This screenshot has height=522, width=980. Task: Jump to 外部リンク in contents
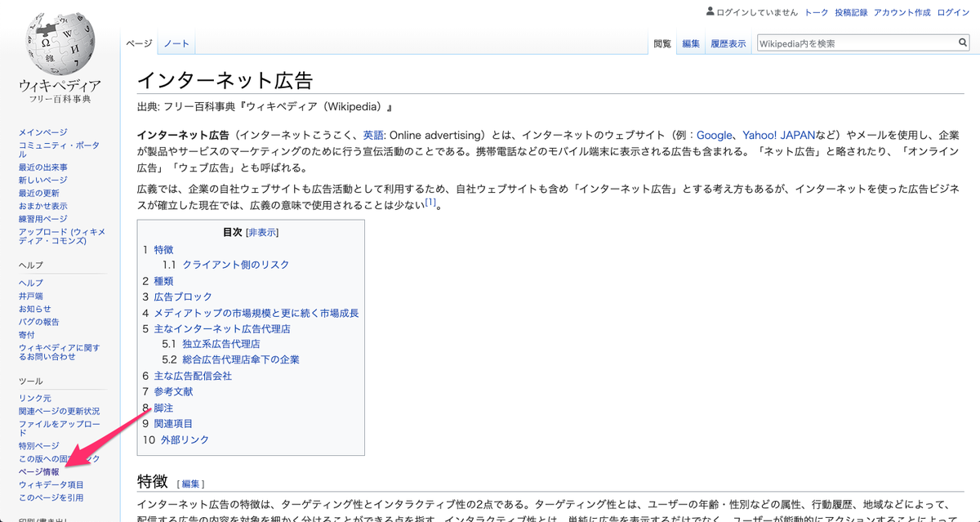click(185, 439)
